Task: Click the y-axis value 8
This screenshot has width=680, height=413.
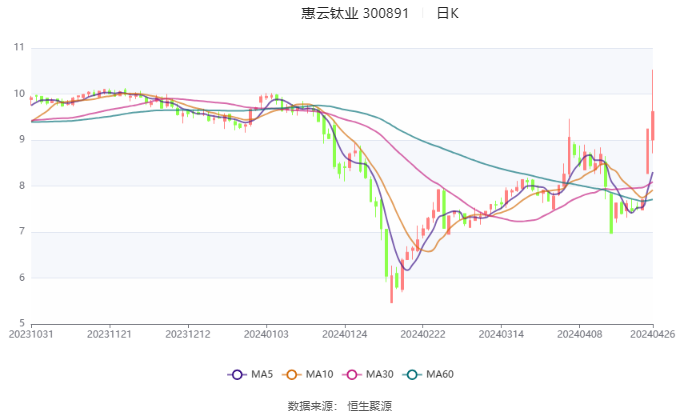Action: tap(22, 186)
